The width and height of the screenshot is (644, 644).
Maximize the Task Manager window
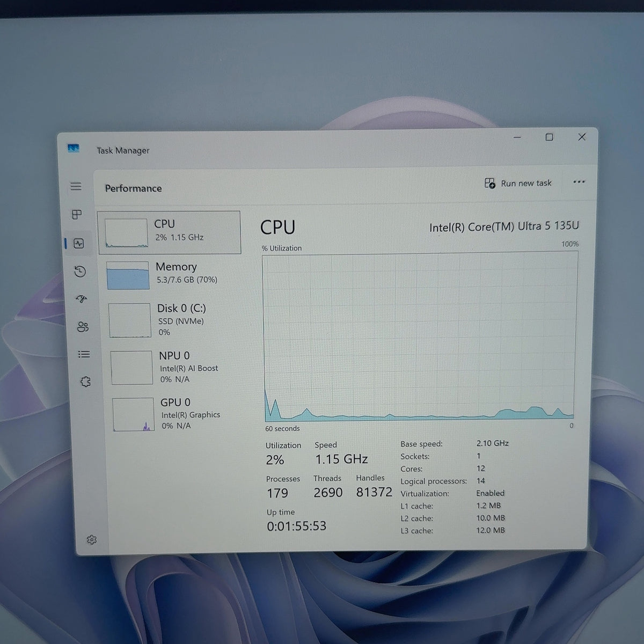tap(549, 137)
